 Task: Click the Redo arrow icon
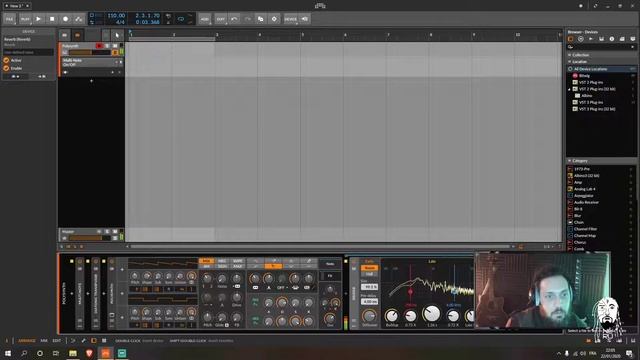click(247, 19)
